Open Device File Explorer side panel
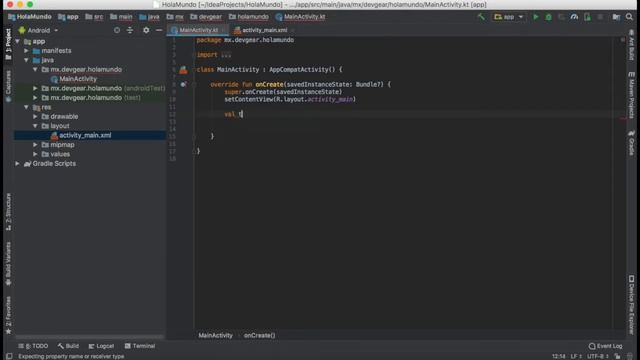Screen dimensions: 640x360 [631, 304]
